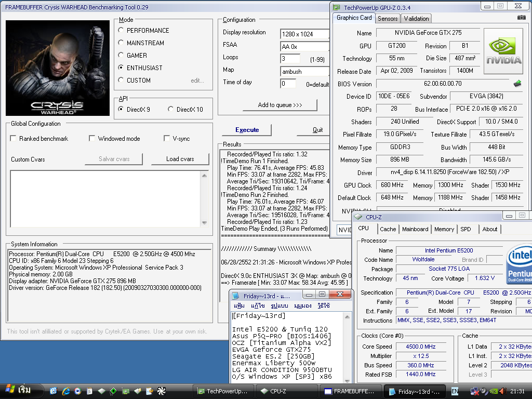Select the DirectX 10 API option
Image resolution: width=532 pixels, height=399 pixels.
coord(171,110)
